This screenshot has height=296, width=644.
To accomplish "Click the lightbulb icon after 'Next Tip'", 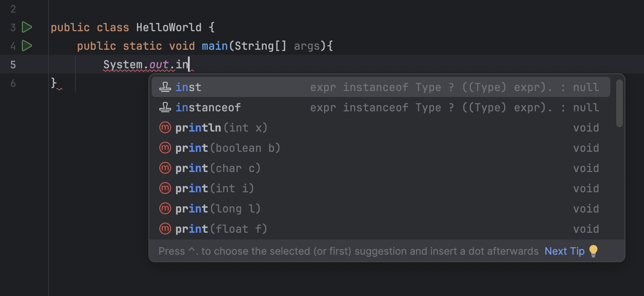I will click(x=594, y=250).
